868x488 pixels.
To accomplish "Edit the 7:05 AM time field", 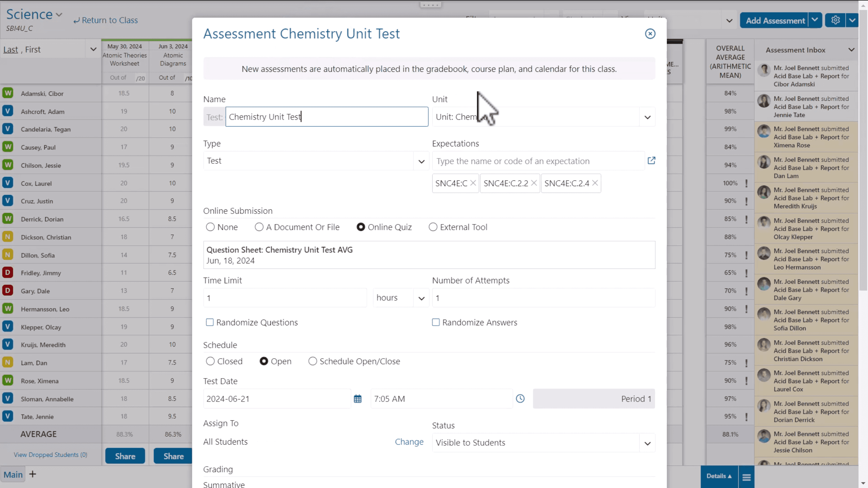I will tap(441, 399).
